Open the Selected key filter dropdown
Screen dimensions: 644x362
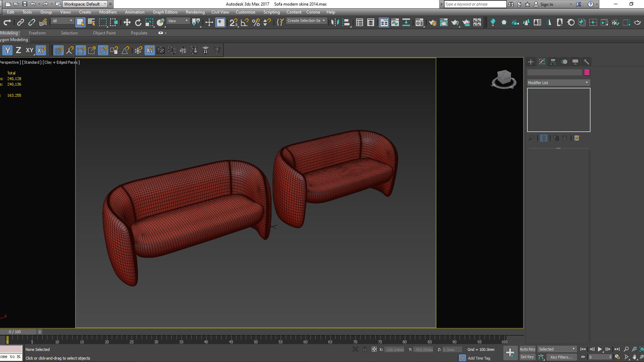tap(557, 349)
